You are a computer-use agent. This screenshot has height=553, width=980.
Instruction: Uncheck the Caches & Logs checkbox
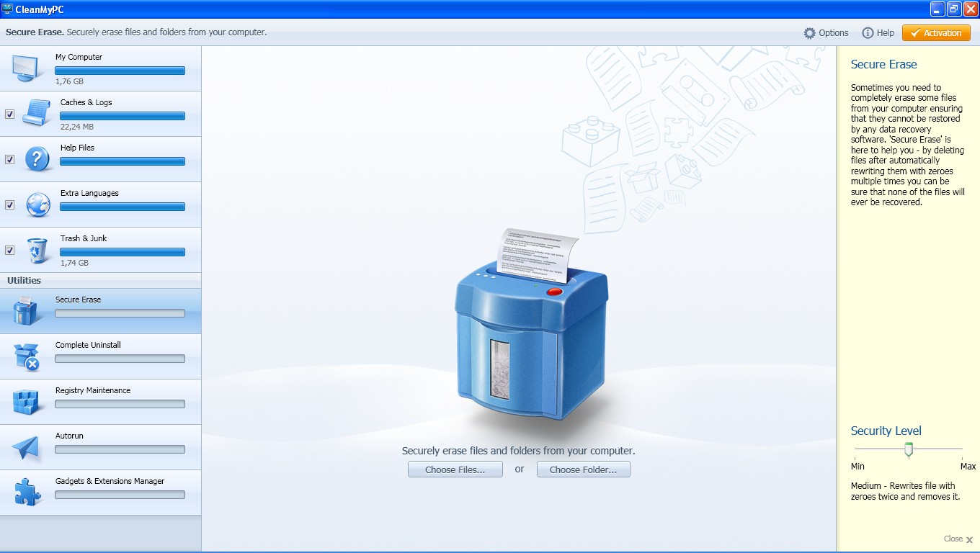9,114
